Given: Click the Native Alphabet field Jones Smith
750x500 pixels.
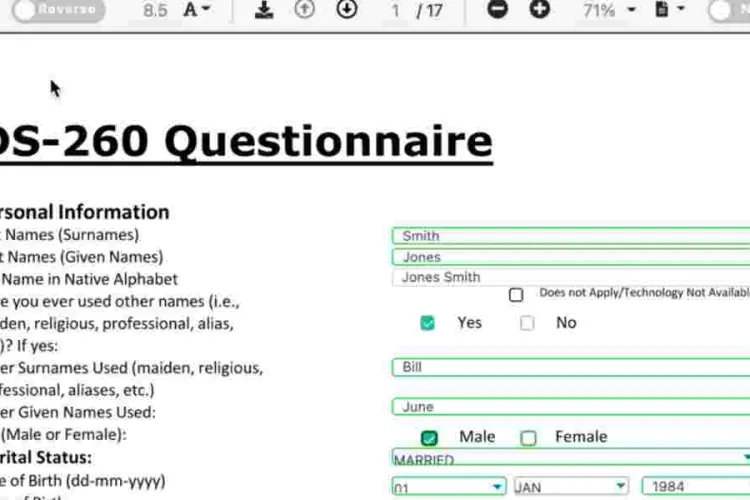Looking at the screenshot, I should pos(571,278).
